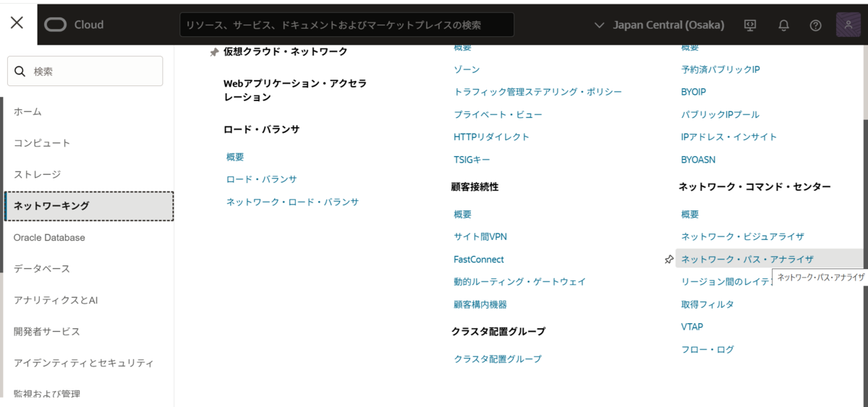The height and width of the screenshot is (407, 868).
Task: Open ネットワーク・ロード・バランサ link
Action: pyautogui.click(x=292, y=202)
